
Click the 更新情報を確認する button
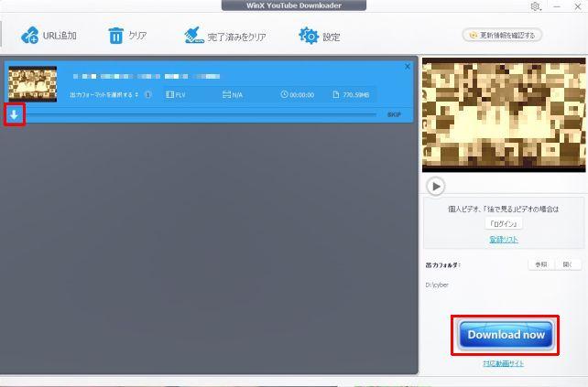point(502,35)
